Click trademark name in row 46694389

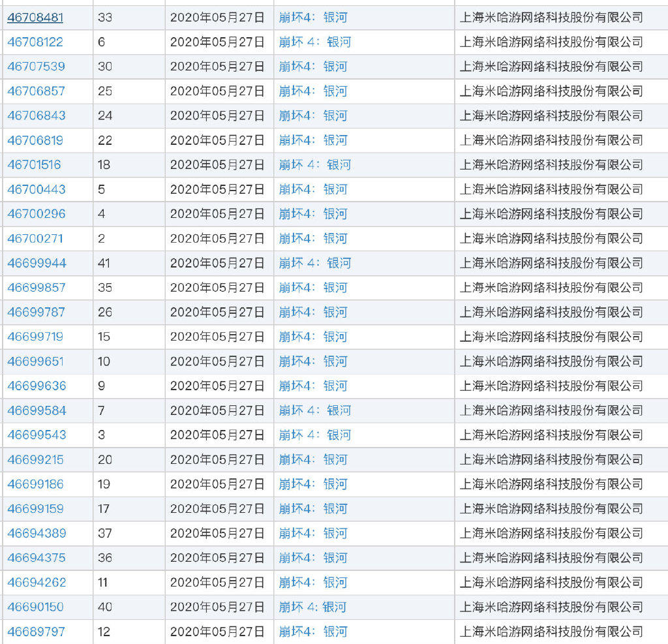pyautogui.click(x=313, y=533)
